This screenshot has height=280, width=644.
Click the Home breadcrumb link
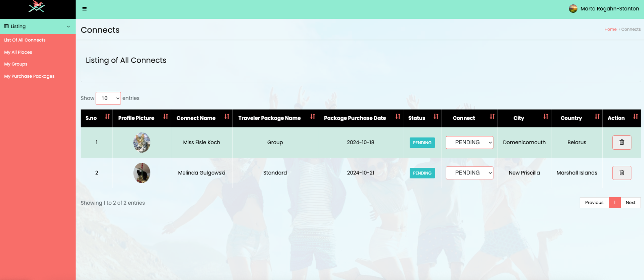pyautogui.click(x=610, y=29)
